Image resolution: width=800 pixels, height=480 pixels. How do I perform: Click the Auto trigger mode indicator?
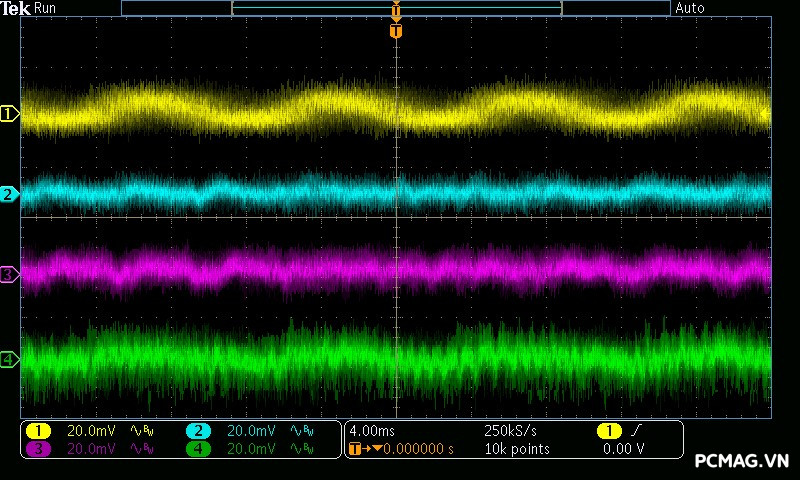point(690,8)
